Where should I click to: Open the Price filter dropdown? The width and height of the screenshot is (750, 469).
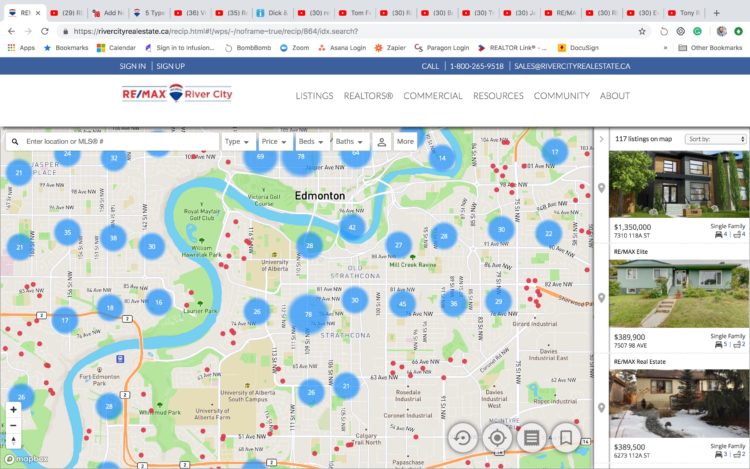tap(274, 142)
